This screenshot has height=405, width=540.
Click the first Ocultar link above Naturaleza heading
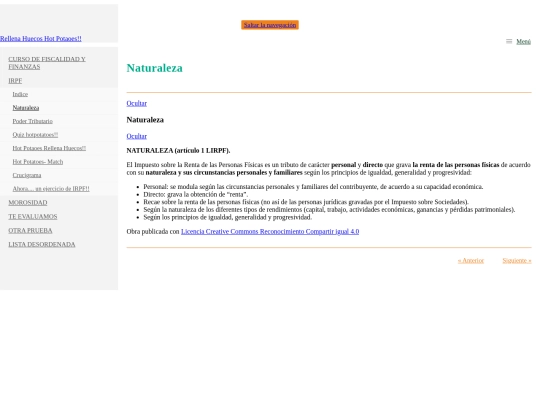(x=137, y=103)
